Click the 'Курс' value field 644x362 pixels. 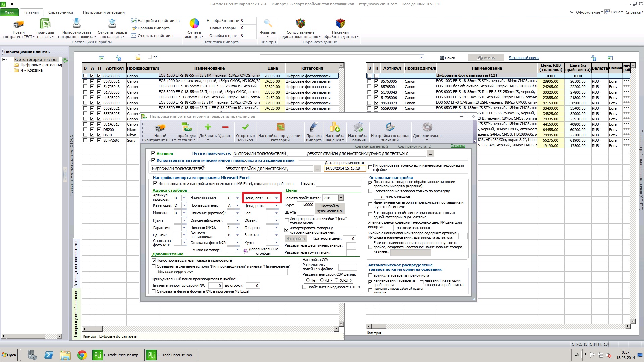(305, 205)
